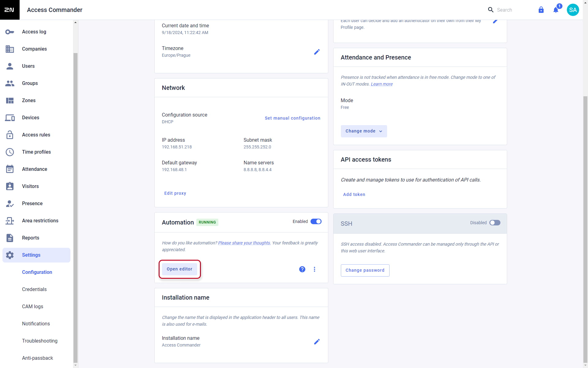Viewport: 588px width, 368px height.
Task: Click the 2N logo icon
Action: [x=9, y=10]
